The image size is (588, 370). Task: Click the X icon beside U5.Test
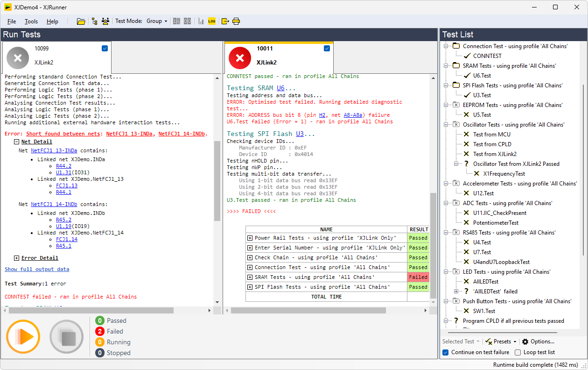pyautogui.click(x=466, y=115)
